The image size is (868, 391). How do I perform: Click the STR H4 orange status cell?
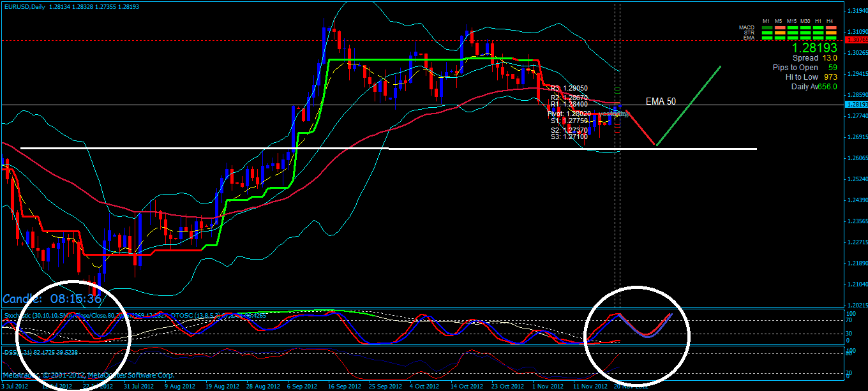[x=831, y=32]
